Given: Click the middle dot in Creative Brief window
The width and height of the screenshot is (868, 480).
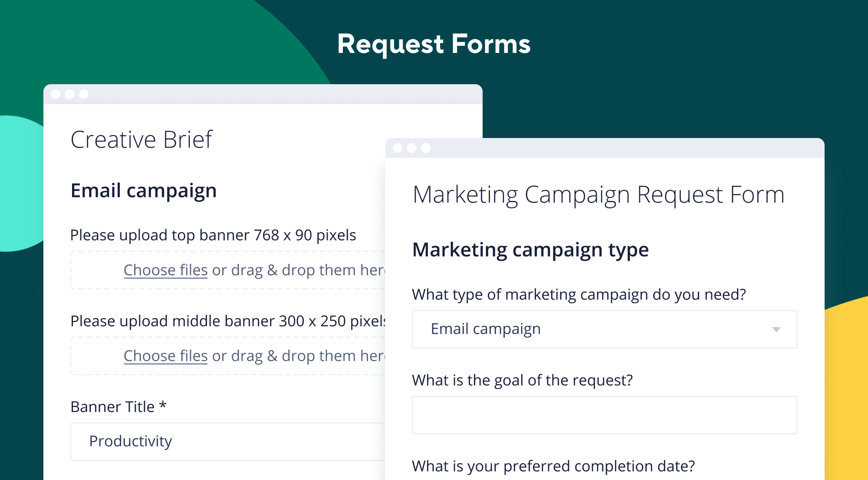Looking at the screenshot, I should (x=69, y=94).
